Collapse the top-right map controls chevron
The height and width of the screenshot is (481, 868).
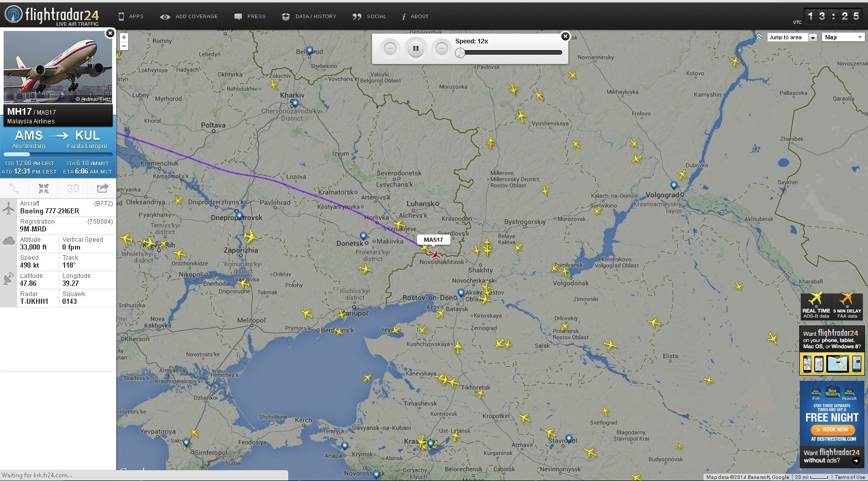click(759, 37)
